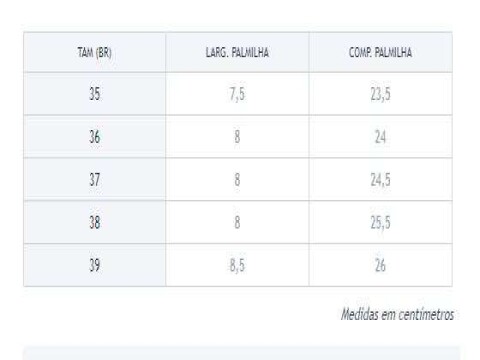This screenshot has width=480, height=360.
Task: Select size 37 in the table
Action: 95,179
